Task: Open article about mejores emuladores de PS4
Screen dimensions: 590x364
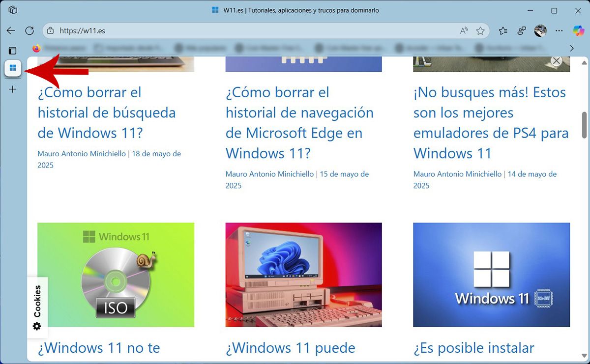Action: (x=491, y=123)
